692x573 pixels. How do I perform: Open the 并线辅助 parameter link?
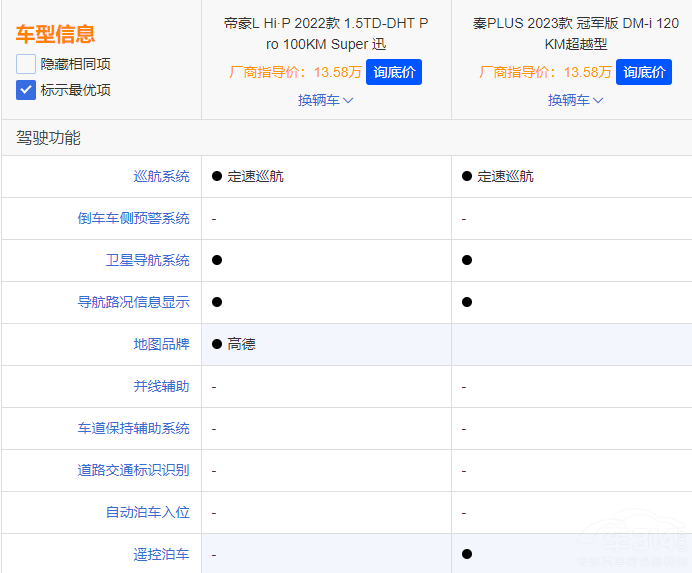coord(161,386)
